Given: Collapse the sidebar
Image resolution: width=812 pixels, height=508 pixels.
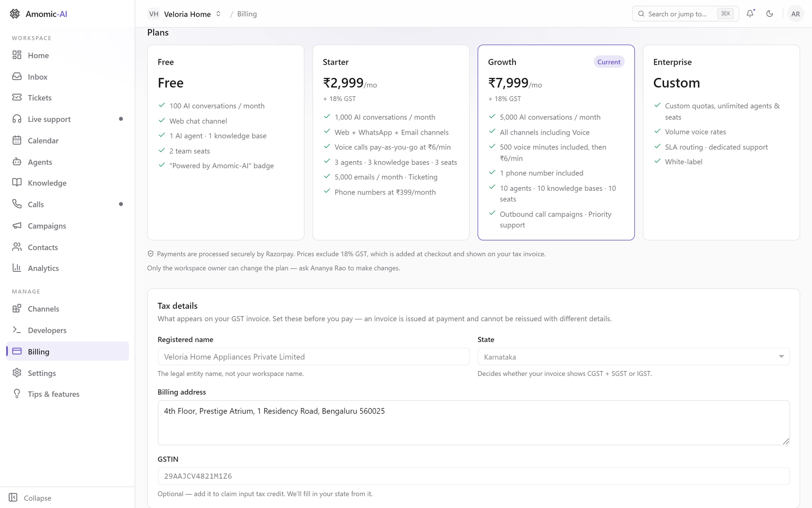Looking at the screenshot, I should point(30,497).
